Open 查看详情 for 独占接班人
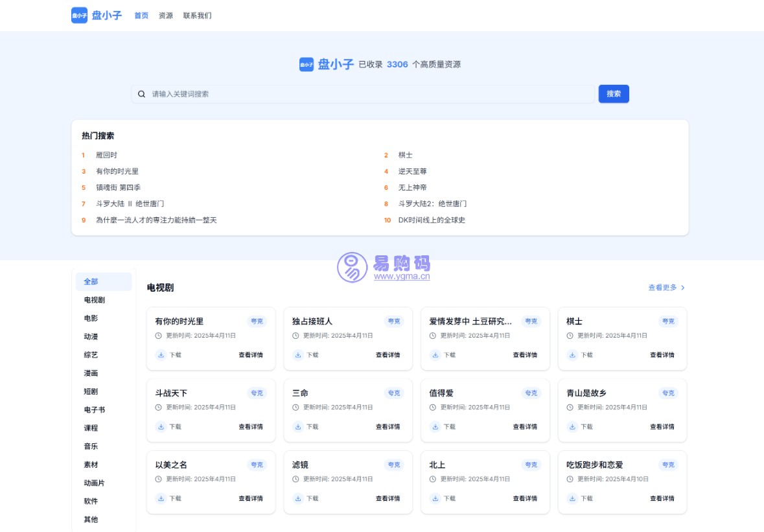The width and height of the screenshot is (764, 532). [x=388, y=355]
